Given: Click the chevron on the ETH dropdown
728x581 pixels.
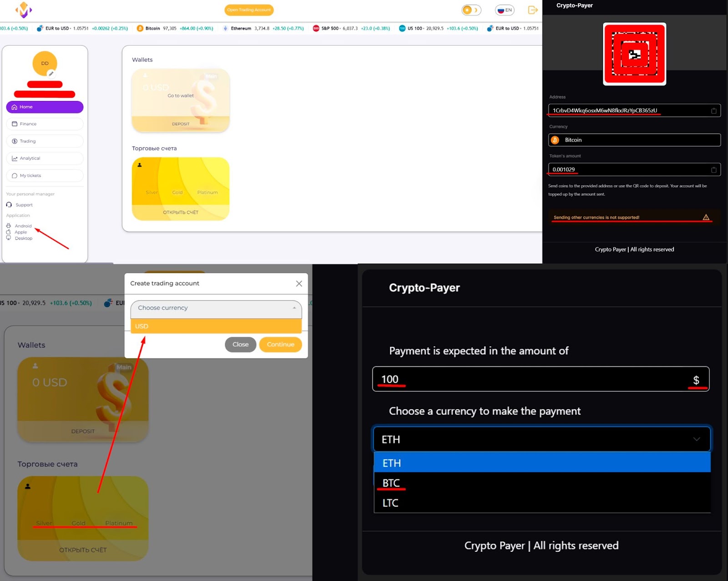Looking at the screenshot, I should (x=696, y=439).
